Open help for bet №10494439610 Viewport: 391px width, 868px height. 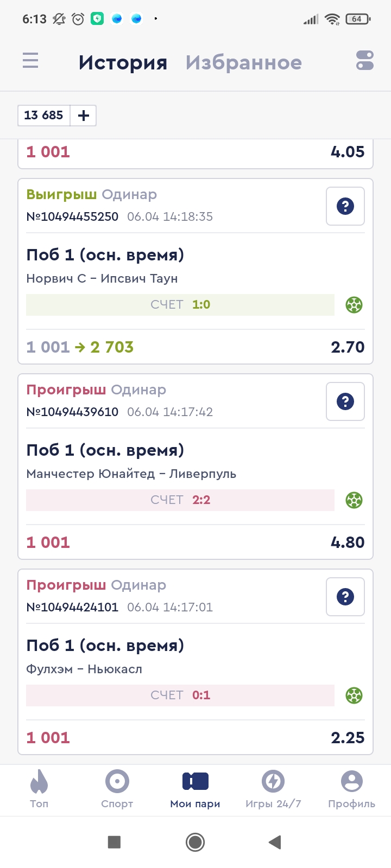point(345,401)
